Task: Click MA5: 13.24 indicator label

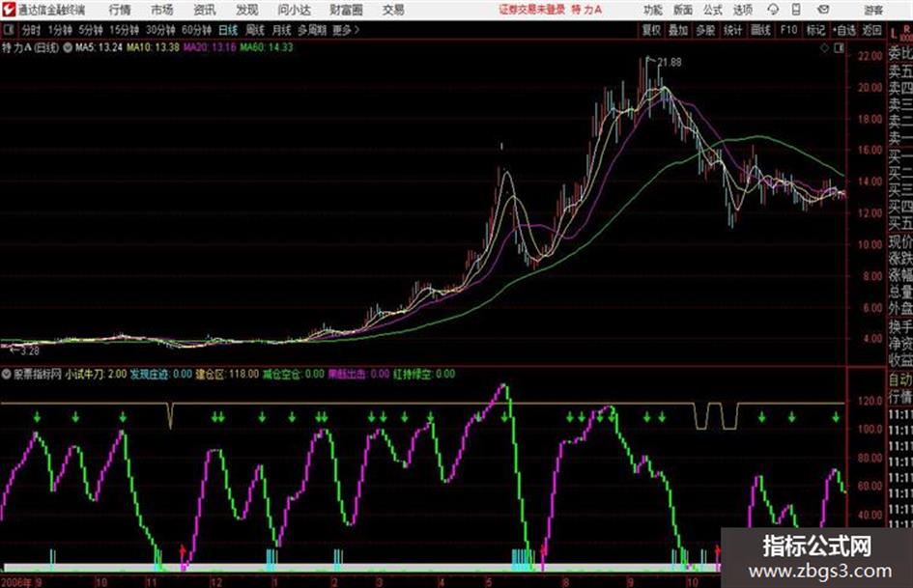Action: 99,47
